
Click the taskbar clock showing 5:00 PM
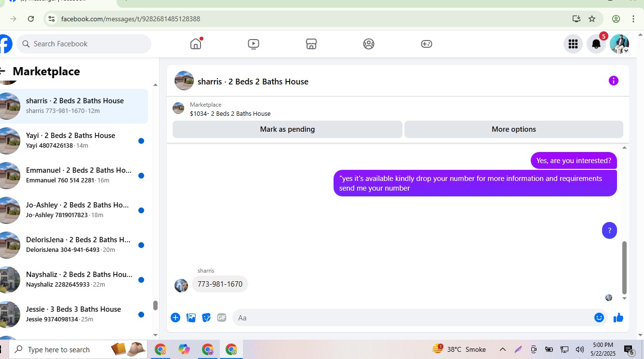(x=603, y=349)
